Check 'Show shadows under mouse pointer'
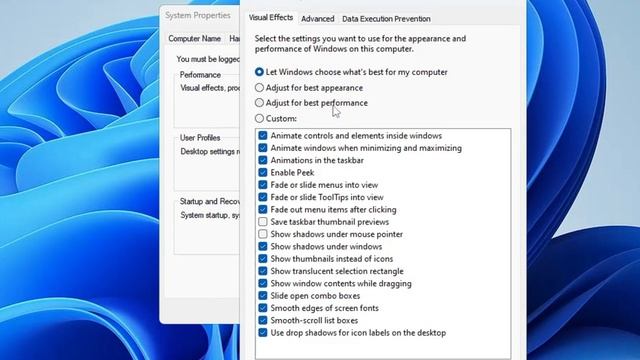 tap(263, 234)
